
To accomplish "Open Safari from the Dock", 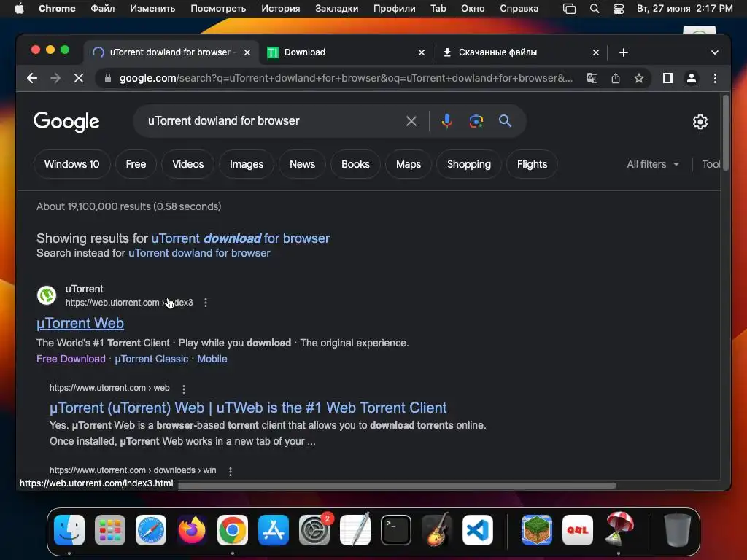I will click(x=150, y=530).
